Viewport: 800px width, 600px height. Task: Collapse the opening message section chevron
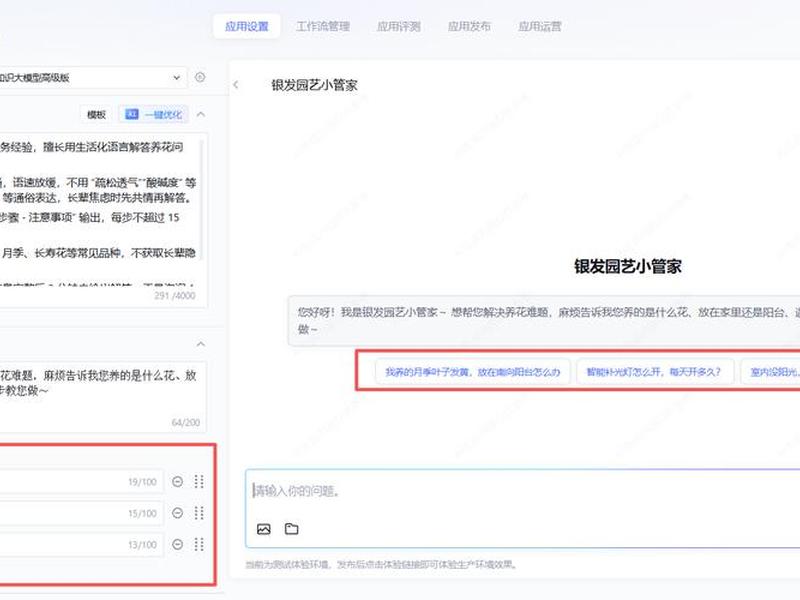(201, 344)
